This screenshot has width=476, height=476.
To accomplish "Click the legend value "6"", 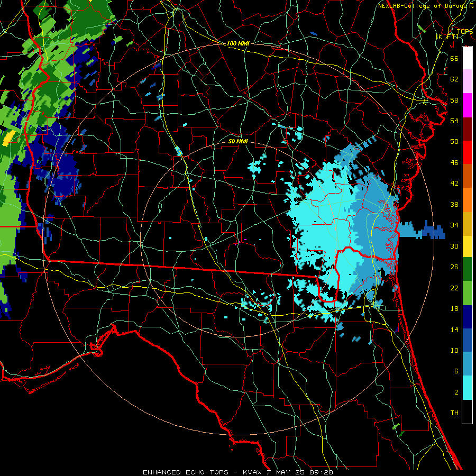I will pyautogui.click(x=456, y=371).
